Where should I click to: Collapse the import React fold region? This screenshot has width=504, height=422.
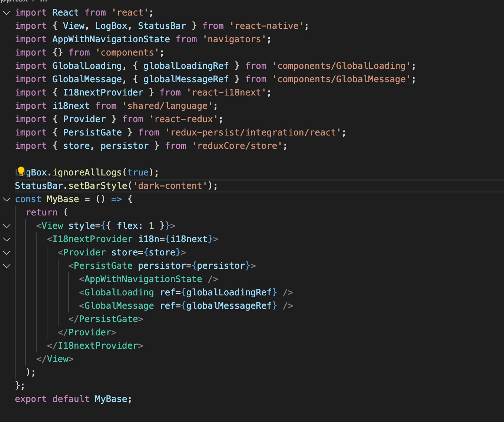[6, 13]
